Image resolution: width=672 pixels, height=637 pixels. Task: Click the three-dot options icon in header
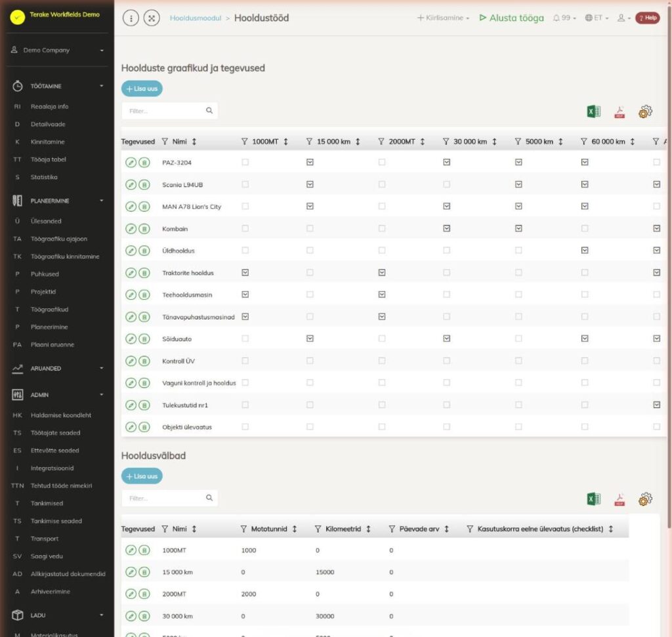[131, 18]
